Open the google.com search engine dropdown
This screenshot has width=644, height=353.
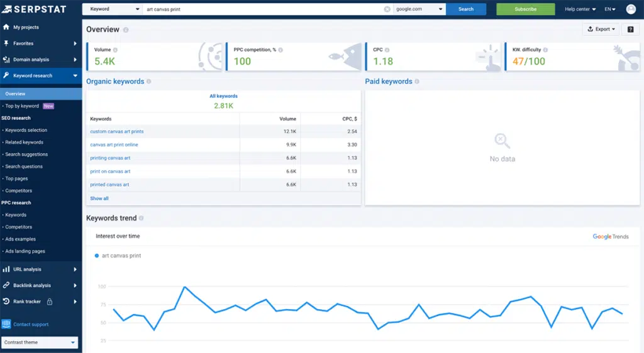point(419,9)
